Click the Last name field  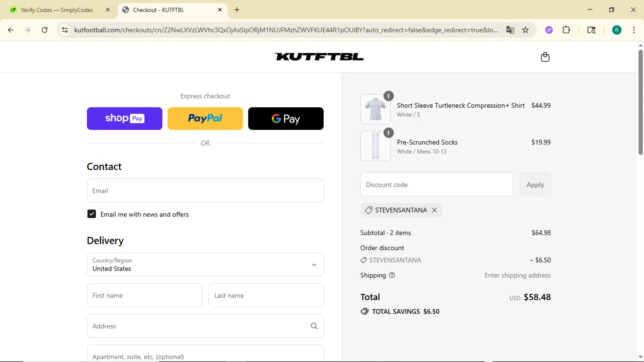[266, 295]
